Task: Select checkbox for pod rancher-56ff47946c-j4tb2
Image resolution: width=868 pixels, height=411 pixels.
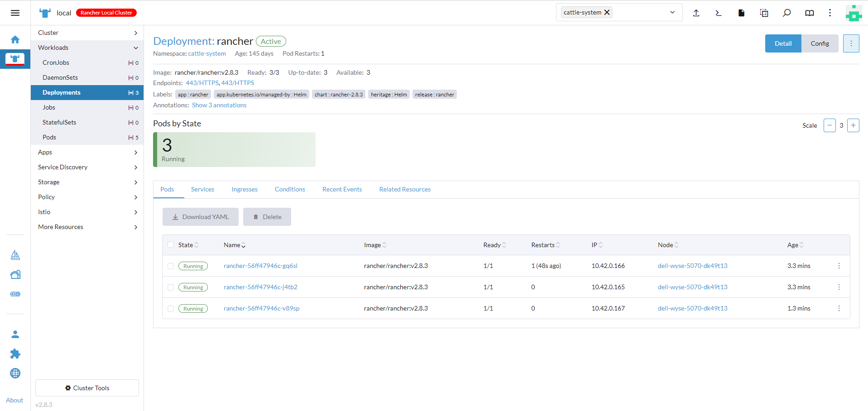Action: pos(171,287)
